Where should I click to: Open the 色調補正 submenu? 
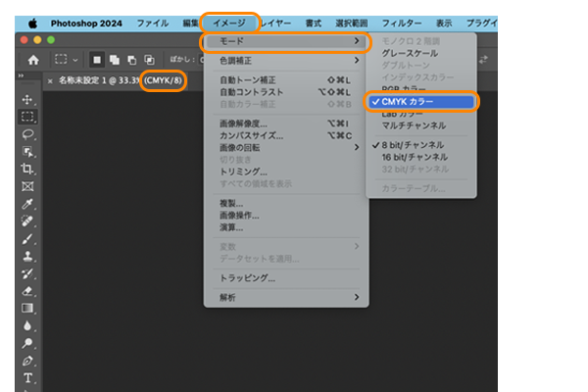(x=286, y=61)
